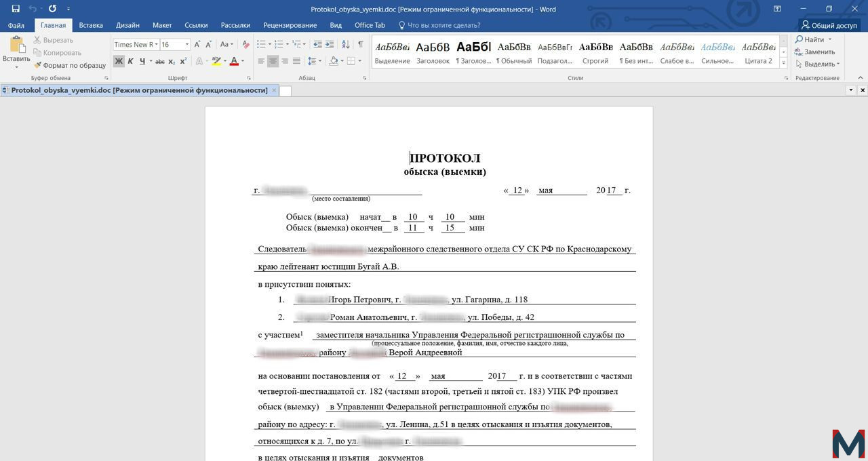868x461 pixels.
Task: Cut the selection with Вырезать
Action: click(53, 40)
